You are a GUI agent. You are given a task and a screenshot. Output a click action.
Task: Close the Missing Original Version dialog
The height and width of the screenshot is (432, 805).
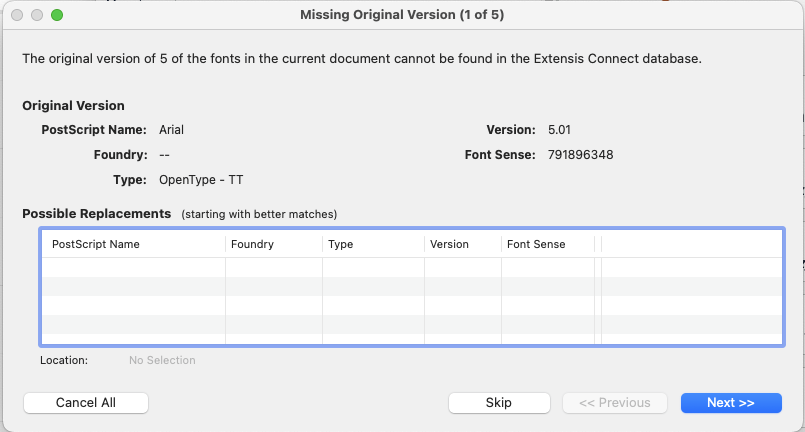pos(17,15)
